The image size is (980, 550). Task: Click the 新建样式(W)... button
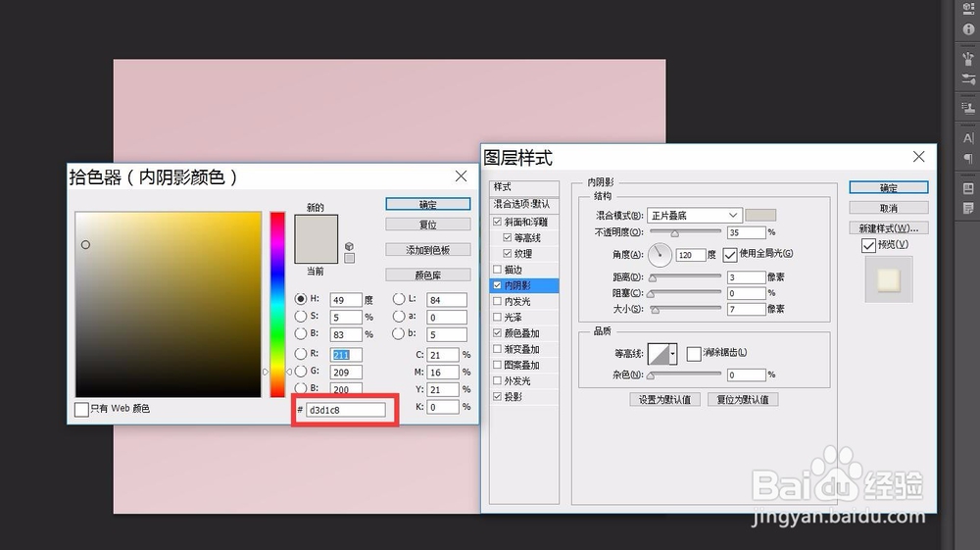click(889, 228)
